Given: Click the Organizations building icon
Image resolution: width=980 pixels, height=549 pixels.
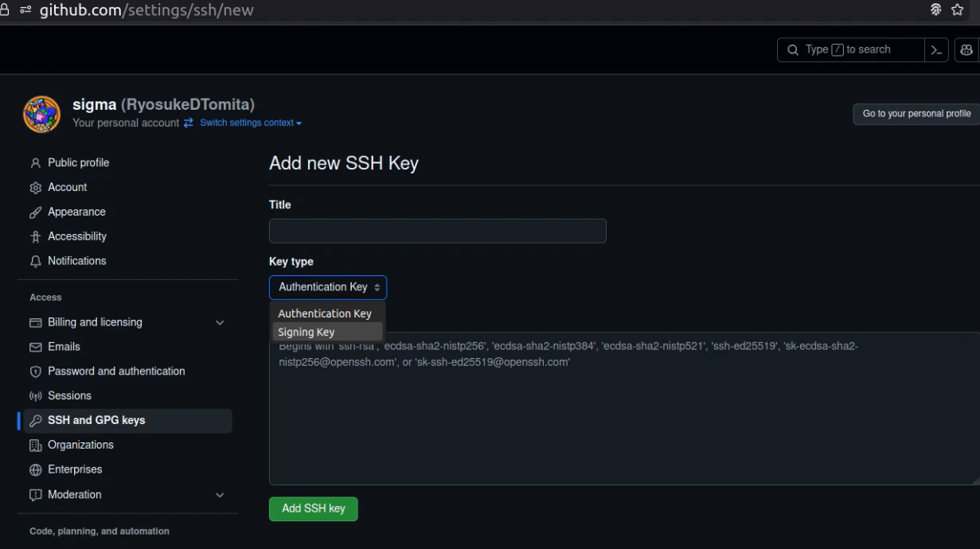Looking at the screenshot, I should coord(35,446).
